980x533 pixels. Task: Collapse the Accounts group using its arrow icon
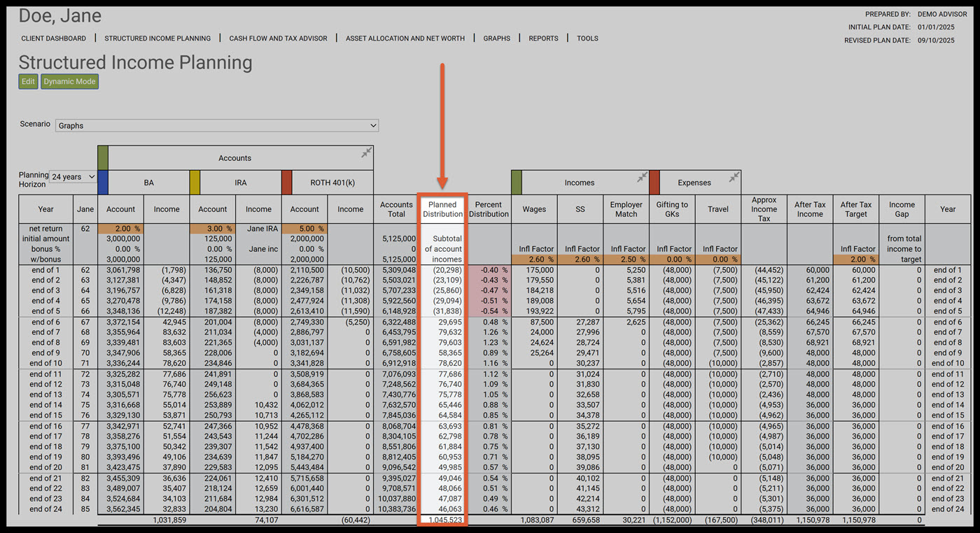[x=366, y=152]
